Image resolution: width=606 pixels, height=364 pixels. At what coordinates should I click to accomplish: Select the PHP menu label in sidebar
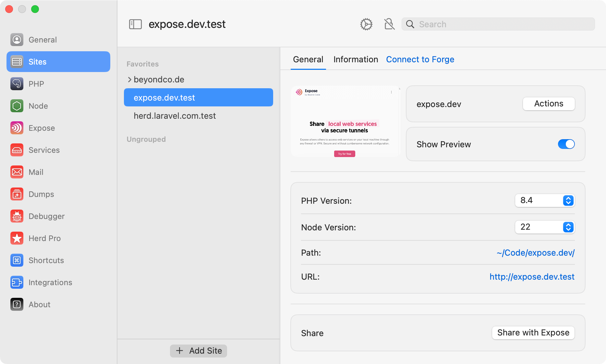36,84
